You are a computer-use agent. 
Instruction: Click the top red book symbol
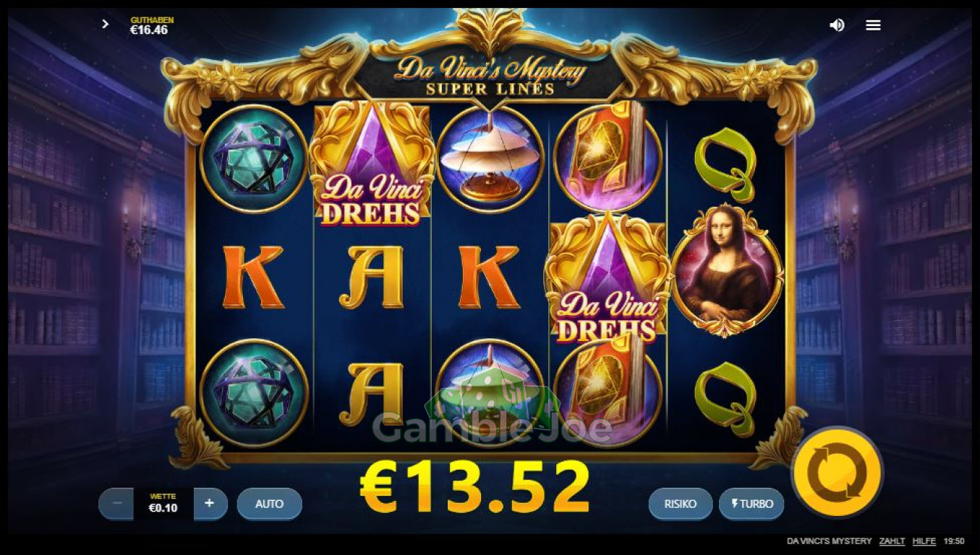click(608, 158)
